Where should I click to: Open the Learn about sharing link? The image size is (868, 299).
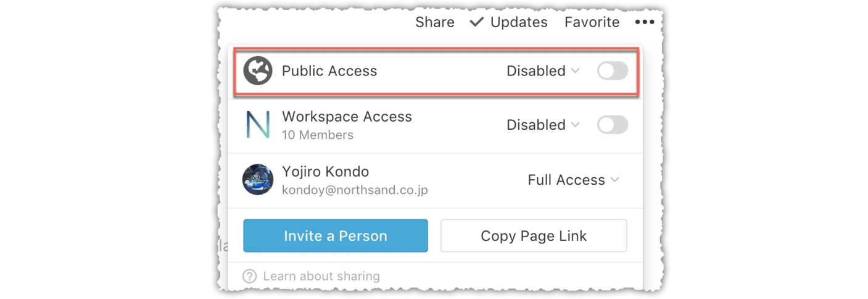pos(321,276)
